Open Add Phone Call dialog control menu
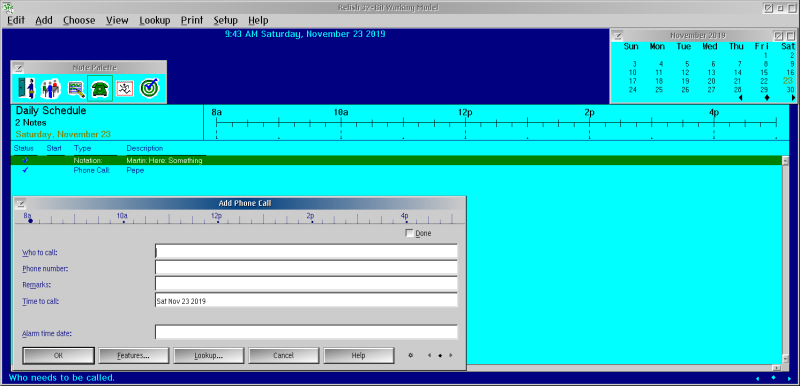The width and height of the screenshot is (800, 386). point(20,203)
